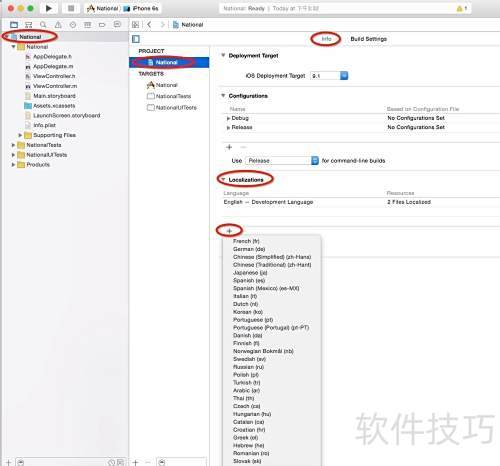Select the National app target
Image resolution: width=500 pixels, height=466 pixels.
pos(162,85)
